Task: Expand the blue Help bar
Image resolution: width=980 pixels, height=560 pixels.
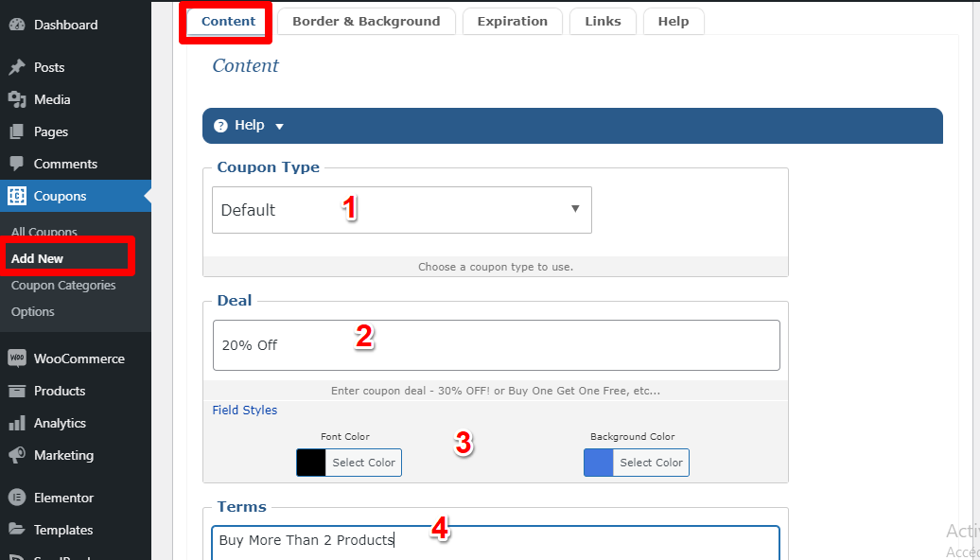Action: click(x=572, y=126)
